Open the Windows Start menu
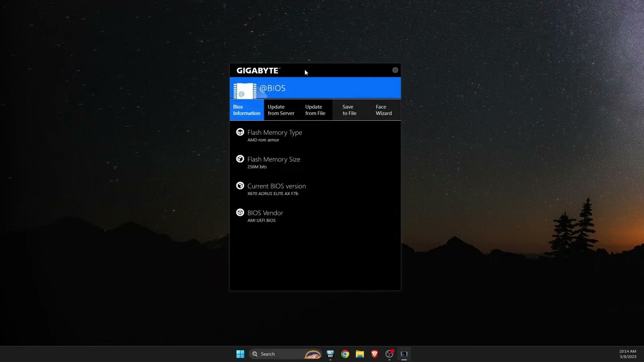644x362 pixels. (240, 354)
